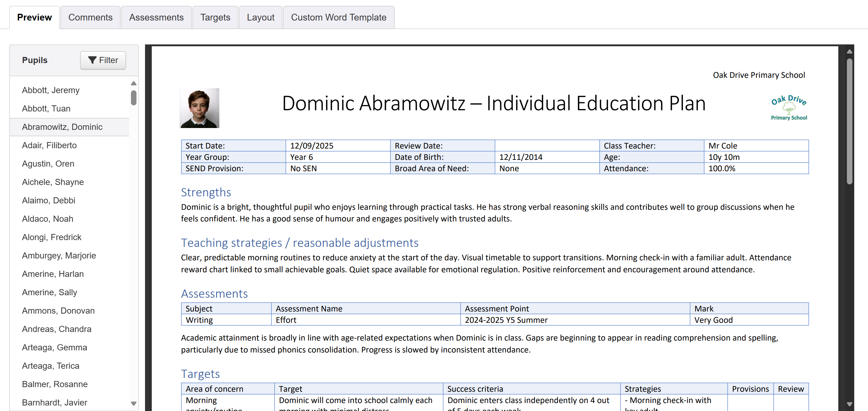Click Dominic's pupil photo thumbnail
This screenshot has width=868, height=411.
(x=199, y=108)
